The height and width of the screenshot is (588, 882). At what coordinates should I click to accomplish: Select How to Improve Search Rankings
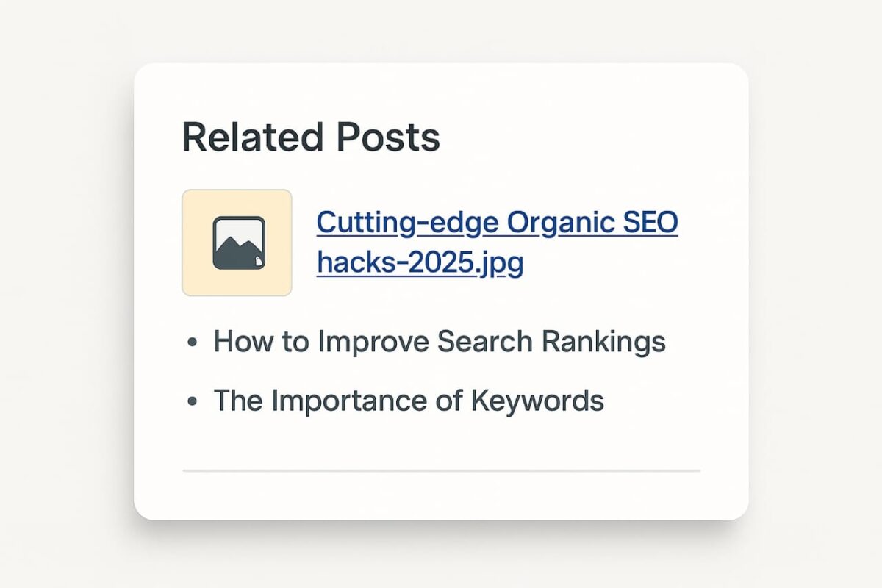(440, 342)
